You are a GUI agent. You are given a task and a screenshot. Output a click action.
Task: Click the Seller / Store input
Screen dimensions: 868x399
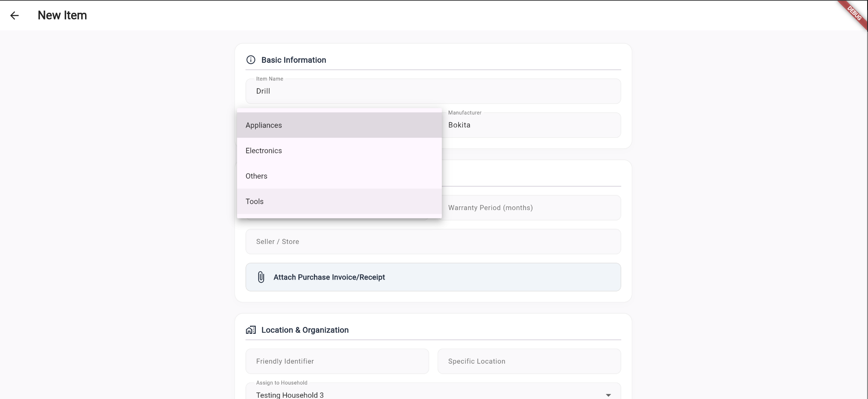pyautogui.click(x=433, y=241)
